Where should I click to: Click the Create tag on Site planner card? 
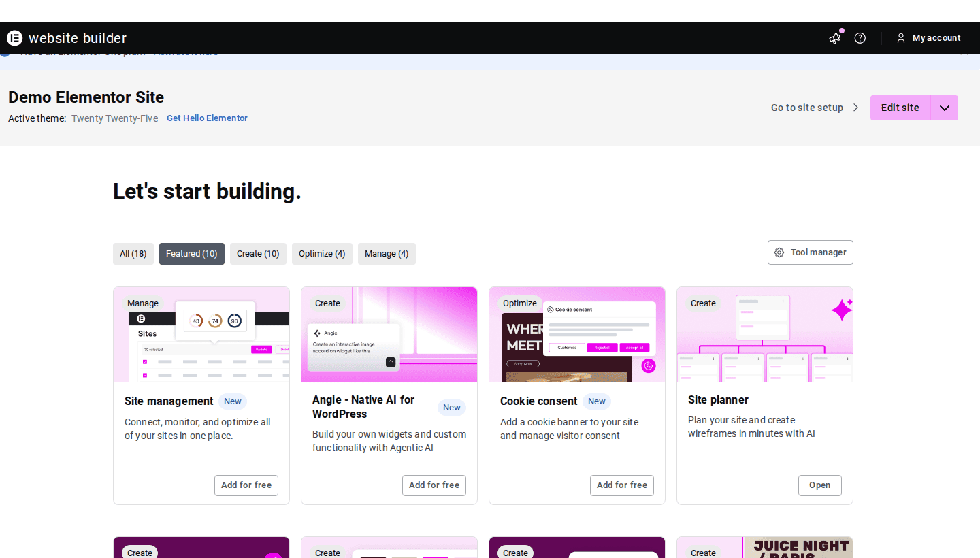point(703,303)
